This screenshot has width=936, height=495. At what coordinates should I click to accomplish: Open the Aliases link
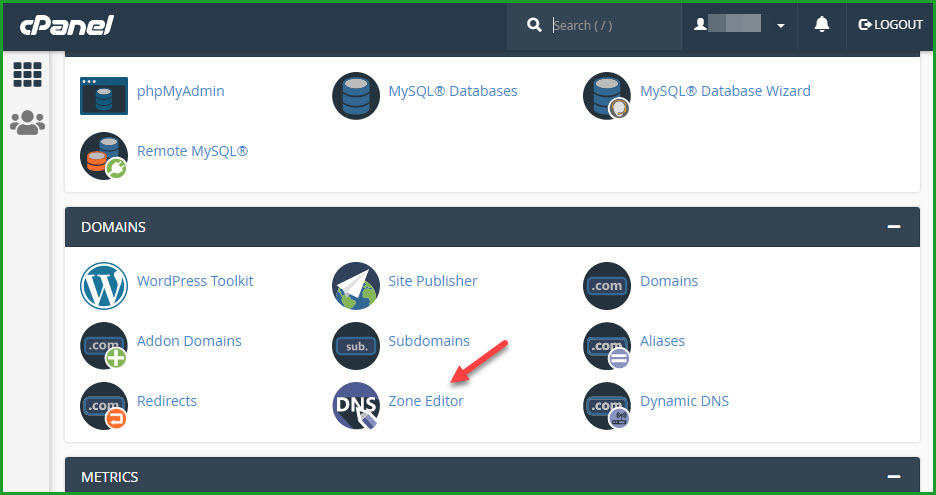(663, 341)
